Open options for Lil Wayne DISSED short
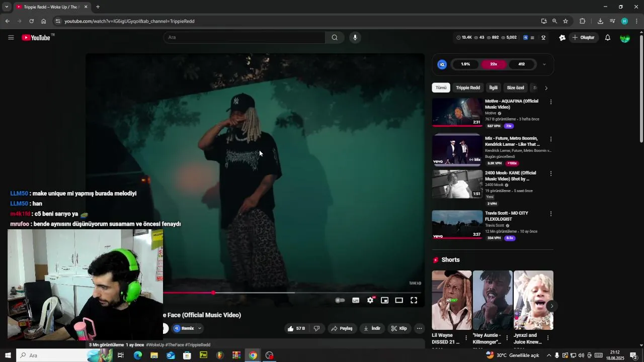Viewport: 644px width, 362px height. tap(466, 338)
